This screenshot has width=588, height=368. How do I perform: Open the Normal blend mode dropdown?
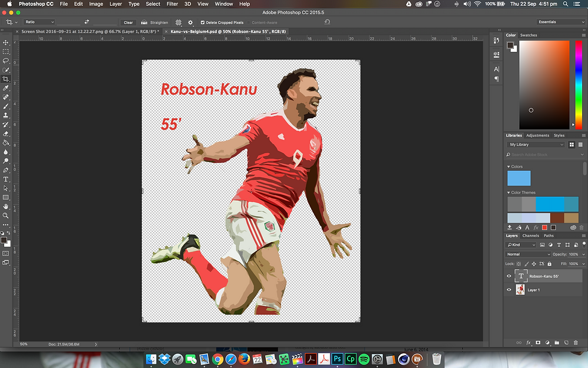pyautogui.click(x=527, y=254)
